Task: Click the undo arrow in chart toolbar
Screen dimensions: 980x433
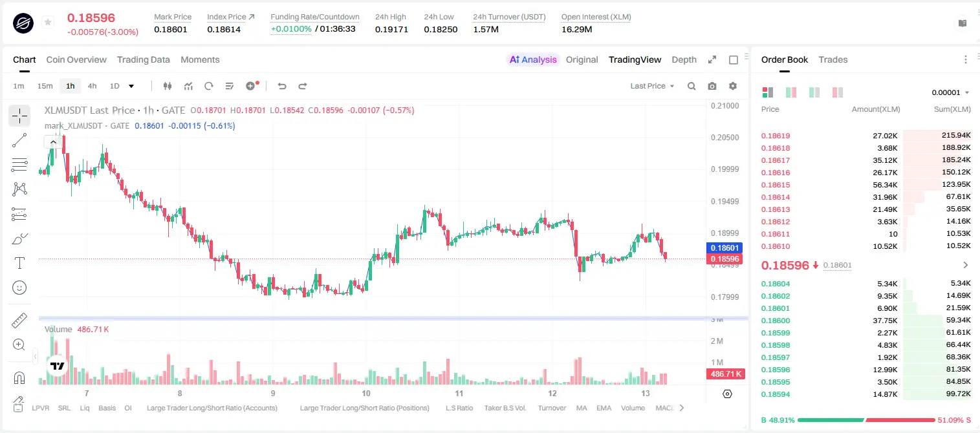Action: pyautogui.click(x=281, y=86)
